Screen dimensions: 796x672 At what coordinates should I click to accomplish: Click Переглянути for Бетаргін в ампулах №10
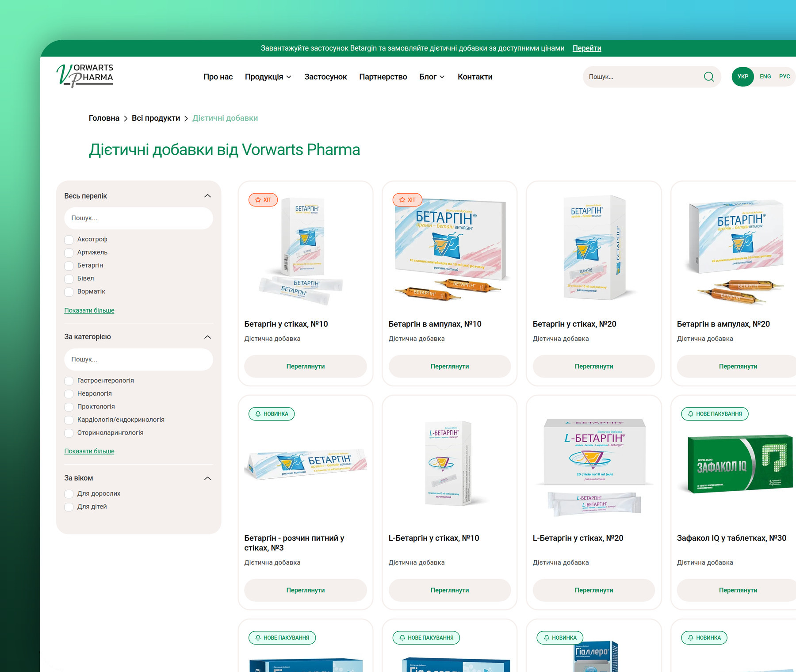coord(450,367)
